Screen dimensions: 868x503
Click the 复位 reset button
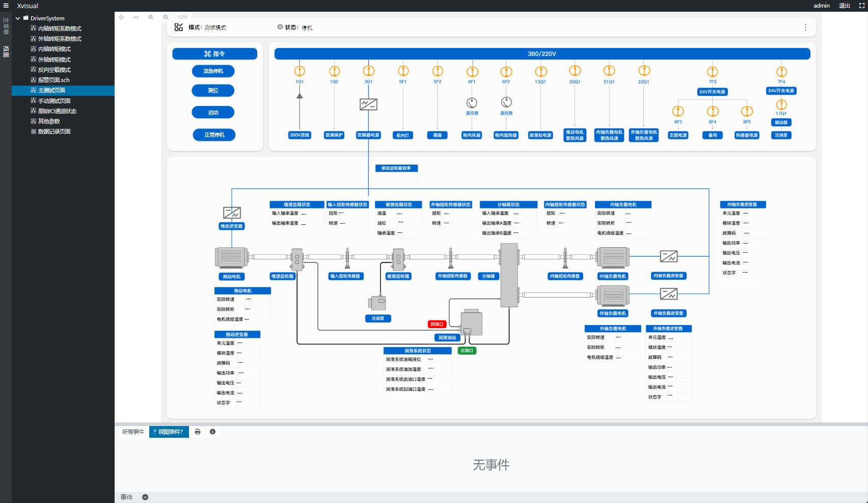213,91
